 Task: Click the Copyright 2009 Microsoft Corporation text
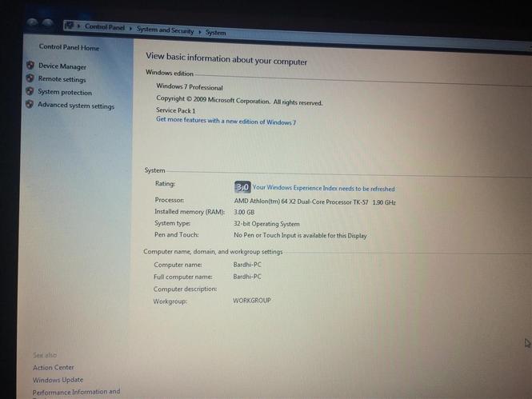(239, 100)
